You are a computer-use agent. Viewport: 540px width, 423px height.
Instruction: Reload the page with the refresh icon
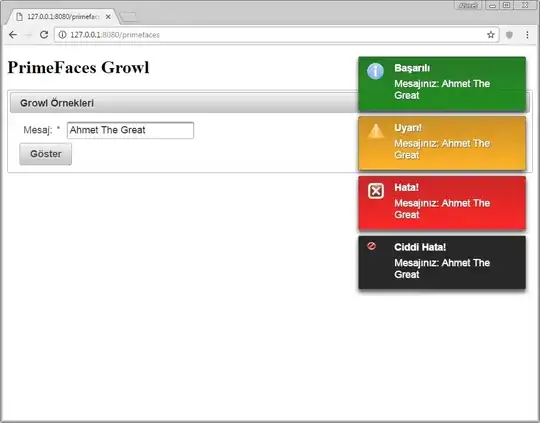(x=44, y=35)
